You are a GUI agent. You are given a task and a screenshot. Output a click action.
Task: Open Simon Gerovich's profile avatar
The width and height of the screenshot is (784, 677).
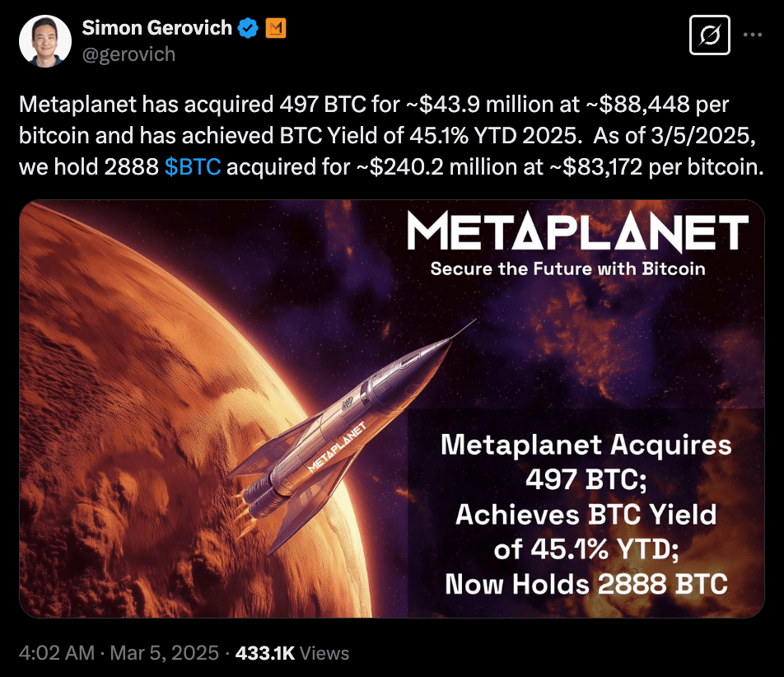(x=44, y=40)
